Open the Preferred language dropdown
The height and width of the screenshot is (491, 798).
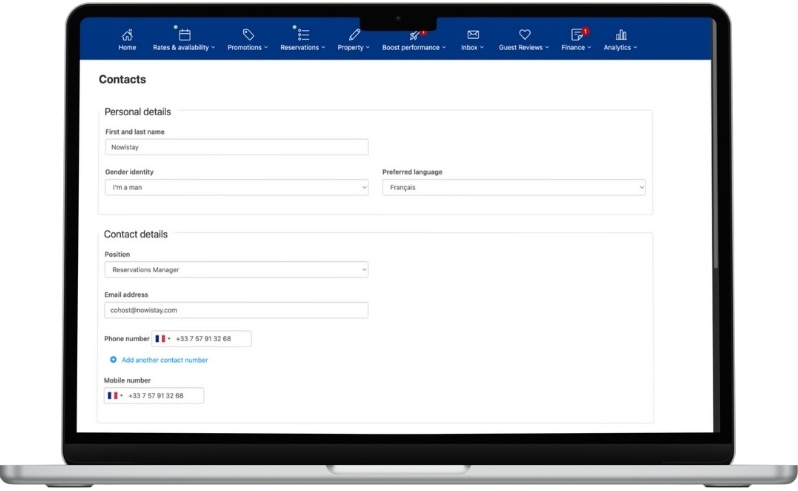point(514,187)
